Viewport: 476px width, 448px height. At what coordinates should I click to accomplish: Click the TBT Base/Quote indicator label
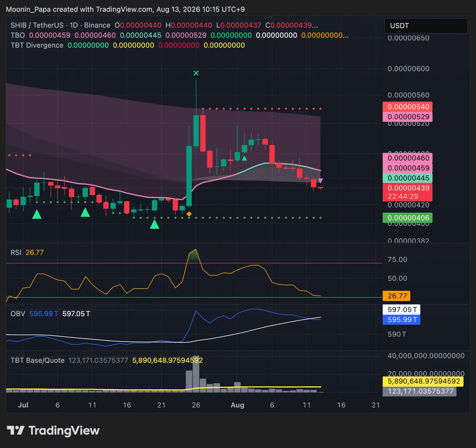pos(37,360)
